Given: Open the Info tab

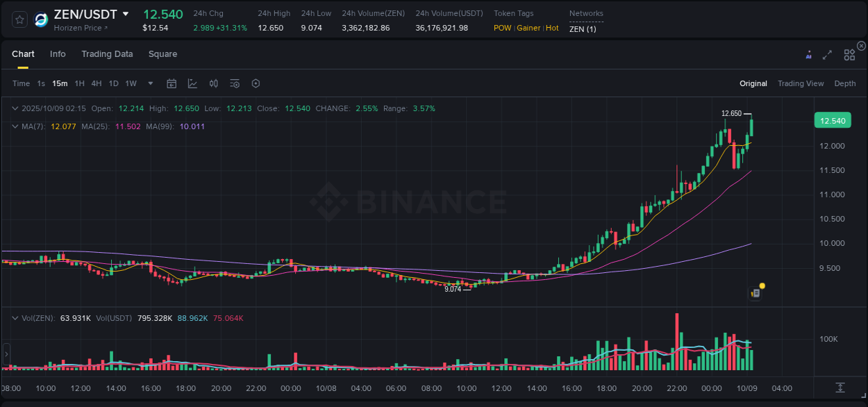Looking at the screenshot, I should [58, 54].
